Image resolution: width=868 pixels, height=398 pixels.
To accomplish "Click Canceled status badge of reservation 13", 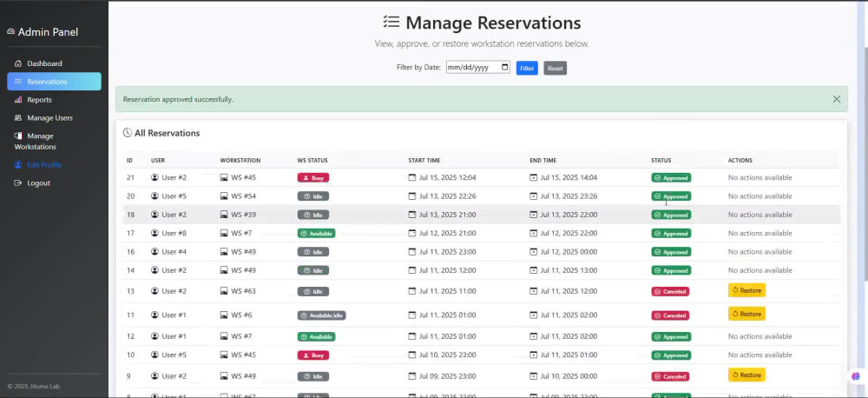I will click(x=670, y=292).
